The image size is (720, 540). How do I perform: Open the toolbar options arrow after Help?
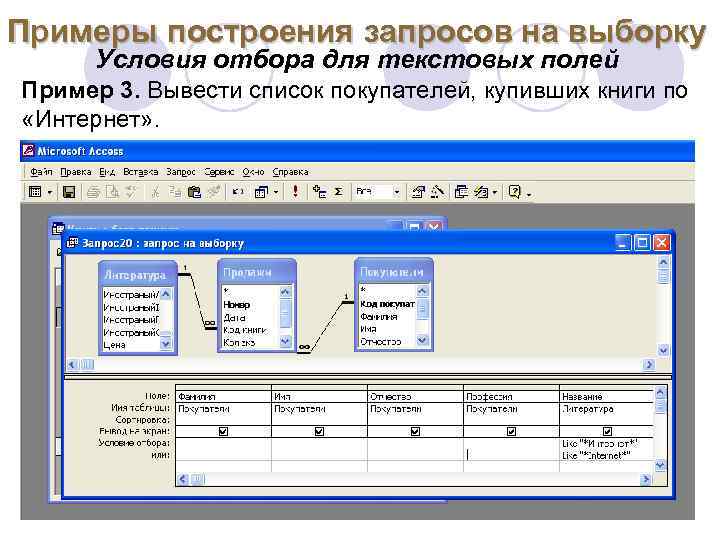pyautogui.click(x=529, y=195)
